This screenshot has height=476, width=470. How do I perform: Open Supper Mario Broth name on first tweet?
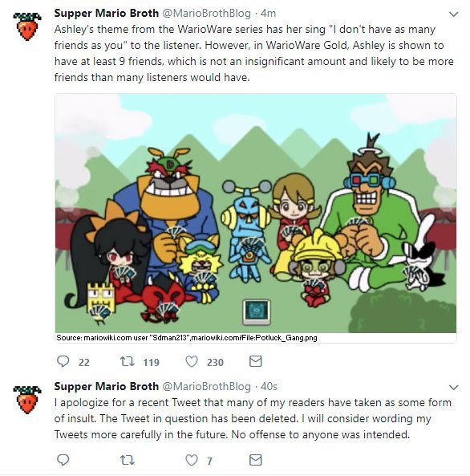[107, 14]
